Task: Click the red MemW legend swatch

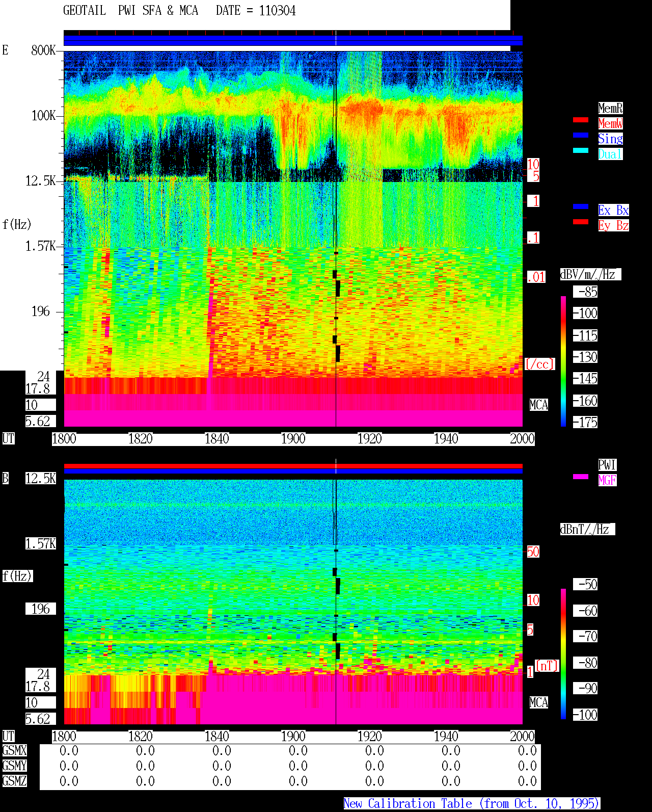Action: (x=581, y=120)
